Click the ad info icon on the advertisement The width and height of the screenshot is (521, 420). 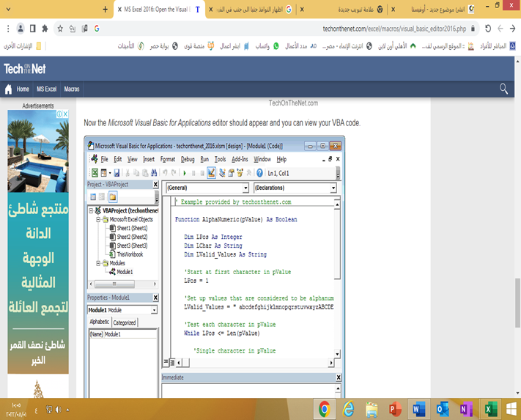coord(59,114)
